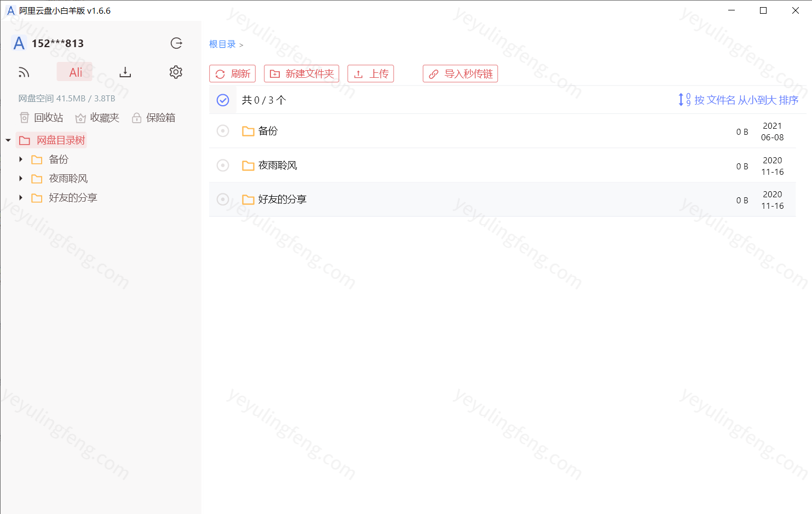Image resolution: width=812 pixels, height=514 pixels.
Task: Switch to the Ali tab
Action: tap(76, 72)
